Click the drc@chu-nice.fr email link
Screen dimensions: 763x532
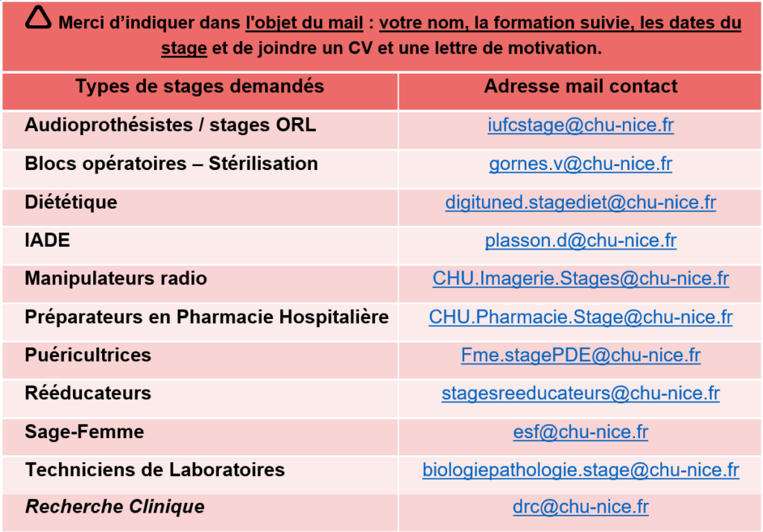580,508
